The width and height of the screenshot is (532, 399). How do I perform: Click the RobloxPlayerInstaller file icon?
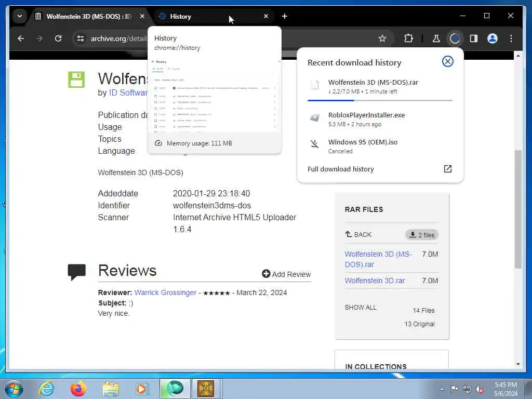(314, 118)
